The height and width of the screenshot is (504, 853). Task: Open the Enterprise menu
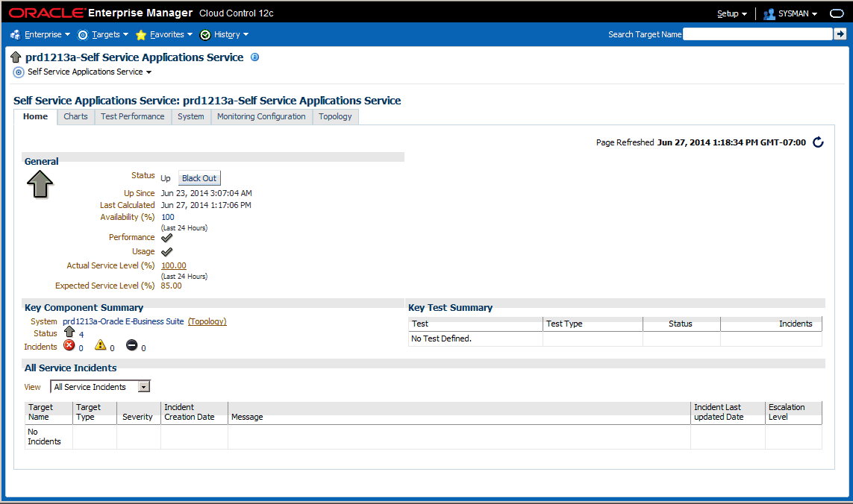pyautogui.click(x=47, y=35)
